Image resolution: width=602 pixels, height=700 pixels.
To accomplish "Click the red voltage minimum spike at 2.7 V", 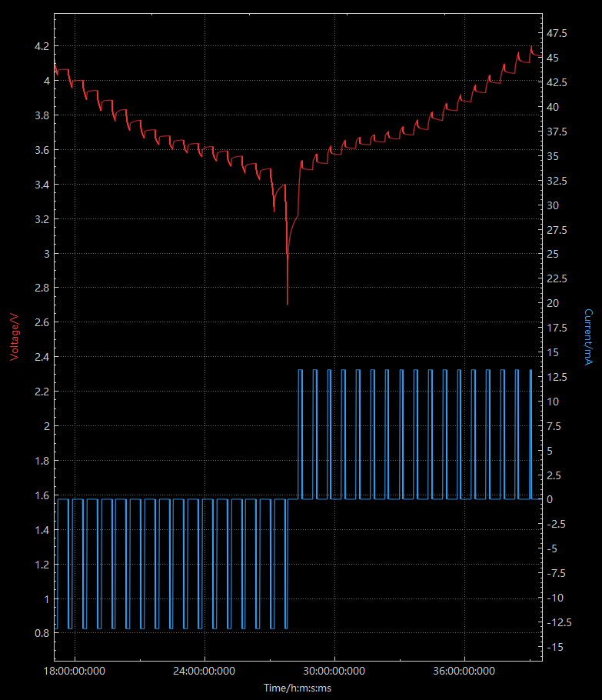I will [x=287, y=303].
